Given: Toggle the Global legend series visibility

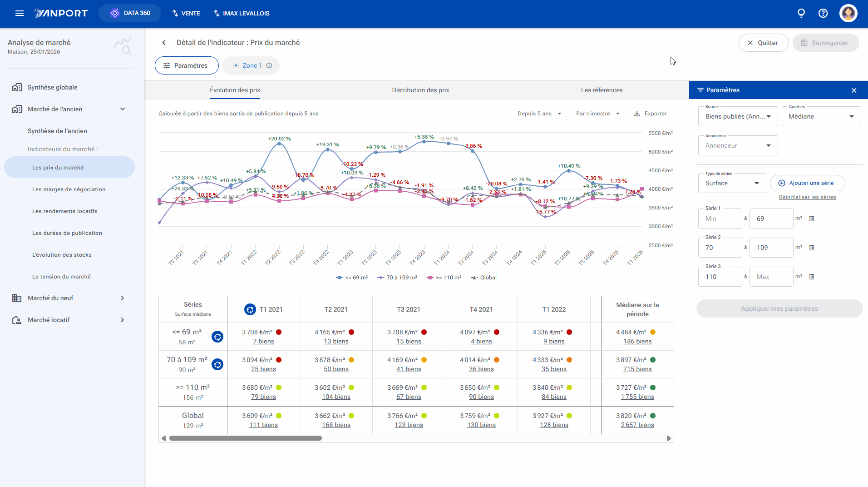Looking at the screenshot, I should 484,278.
